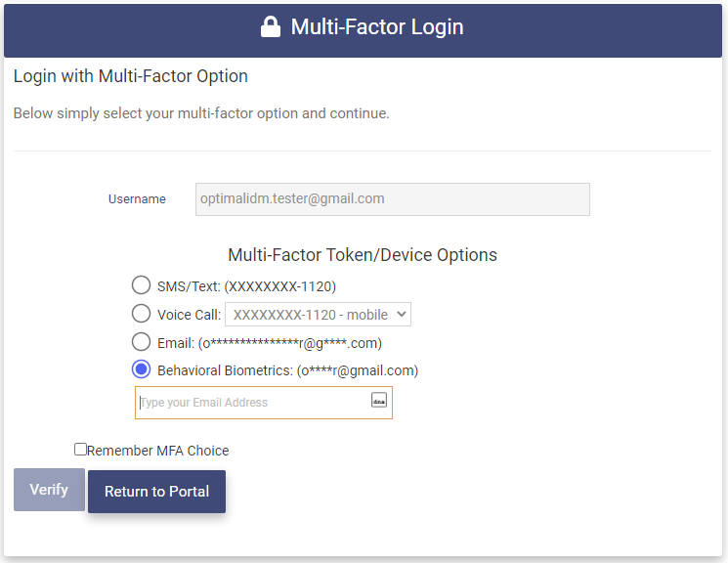Viewport: 728px width, 563px height.
Task: Click the masked Email address option label
Action: 269,343
